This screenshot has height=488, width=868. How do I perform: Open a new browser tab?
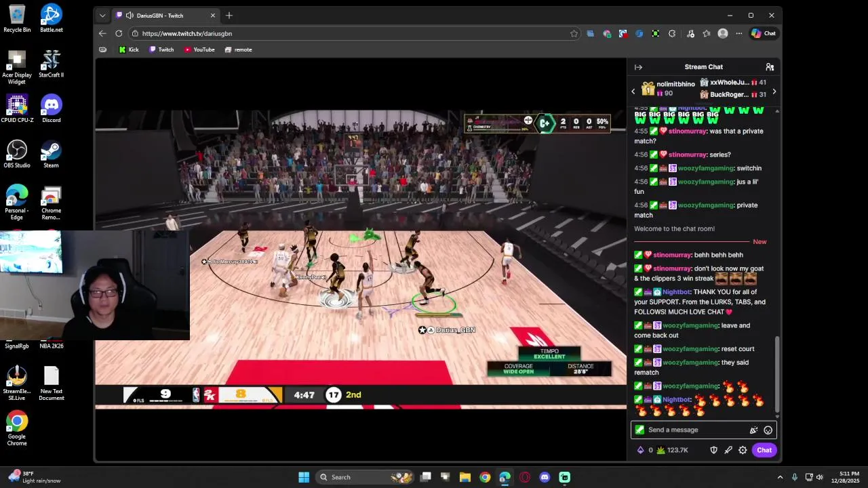click(x=229, y=15)
